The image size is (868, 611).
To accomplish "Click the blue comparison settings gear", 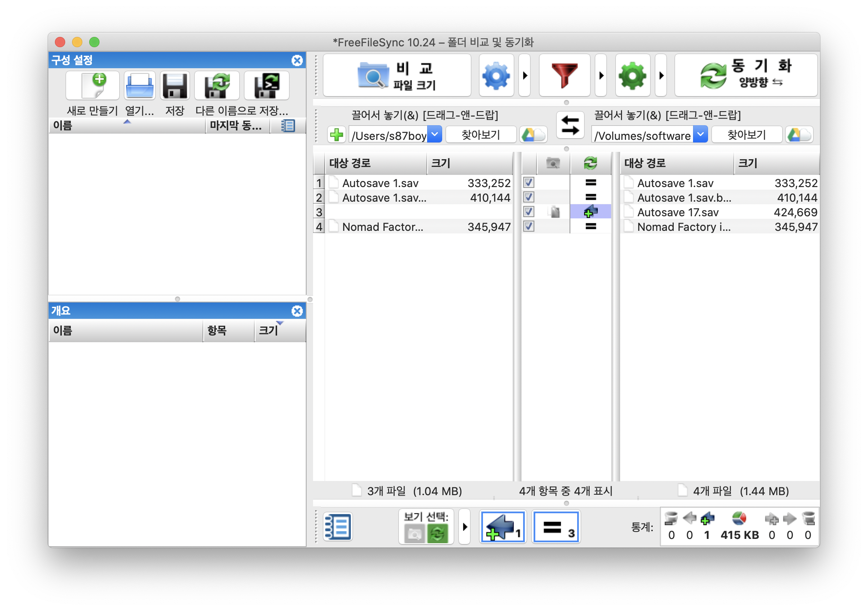I will [496, 76].
